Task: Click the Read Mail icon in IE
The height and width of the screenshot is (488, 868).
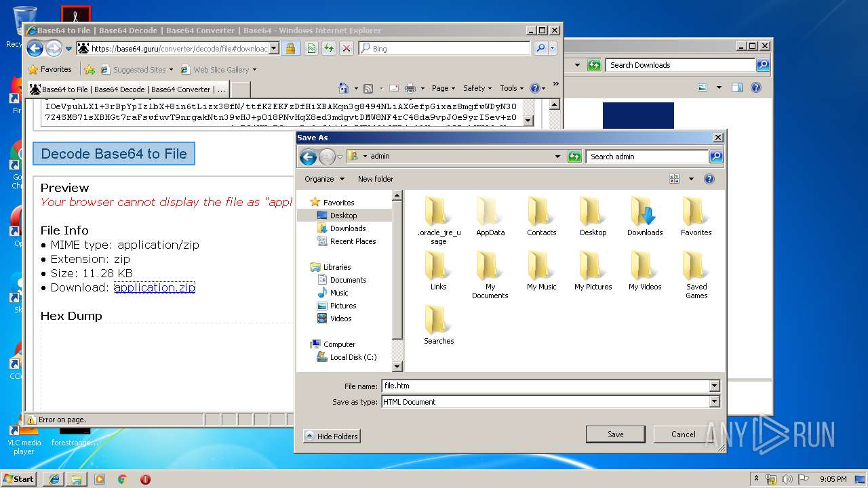Action: [393, 88]
